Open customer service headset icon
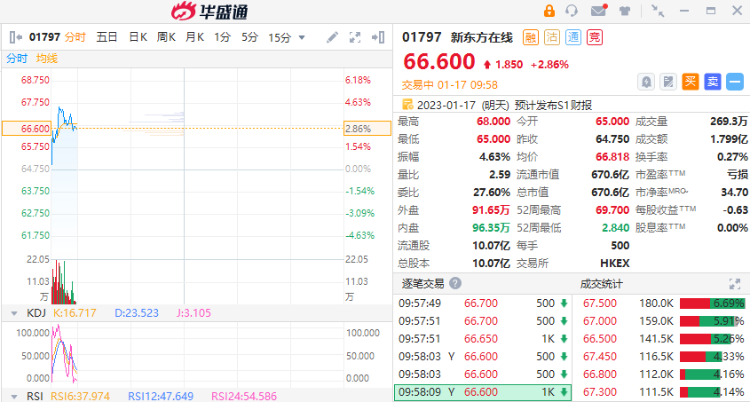 (x=572, y=11)
